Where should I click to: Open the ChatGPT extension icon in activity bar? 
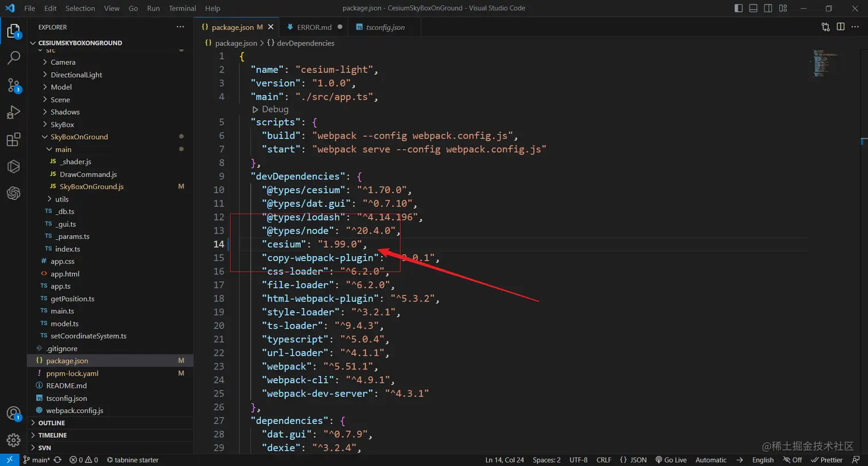tap(13, 194)
